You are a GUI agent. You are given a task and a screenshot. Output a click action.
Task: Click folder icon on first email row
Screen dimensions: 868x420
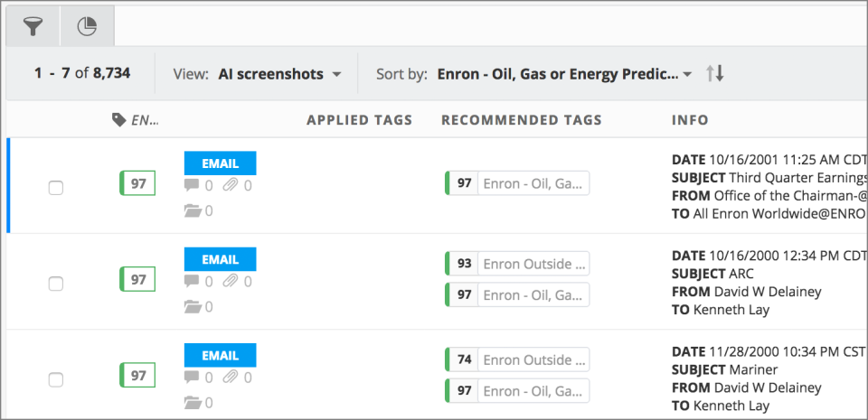191,211
